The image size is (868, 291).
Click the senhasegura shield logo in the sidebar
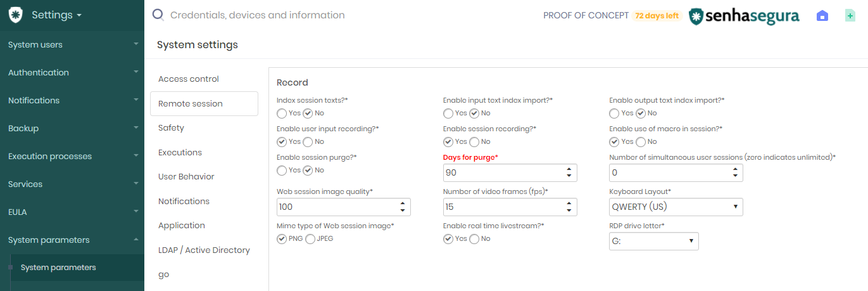(x=16, y=15)
